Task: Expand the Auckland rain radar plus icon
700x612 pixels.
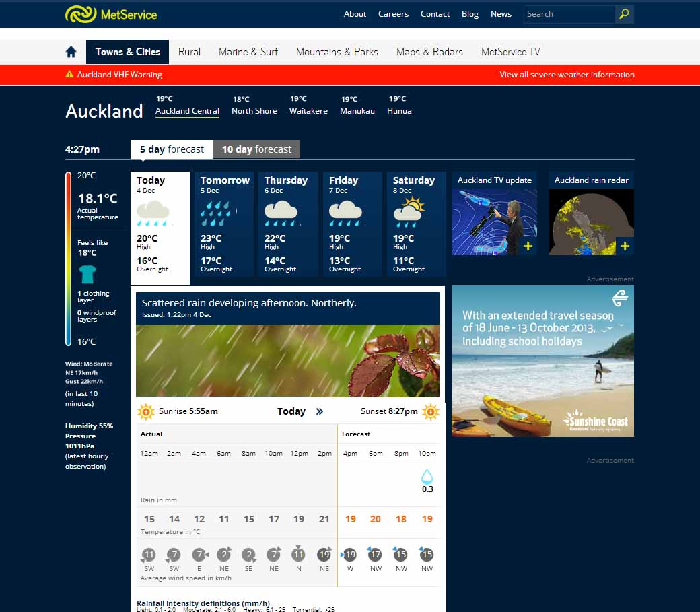Action: [x=625, y=246]
